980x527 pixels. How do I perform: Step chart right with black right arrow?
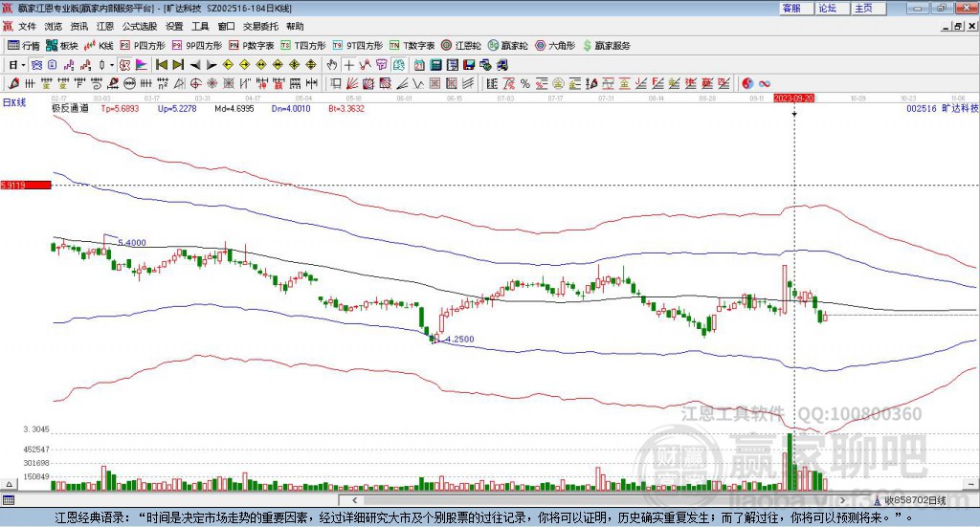coord(212,65)
